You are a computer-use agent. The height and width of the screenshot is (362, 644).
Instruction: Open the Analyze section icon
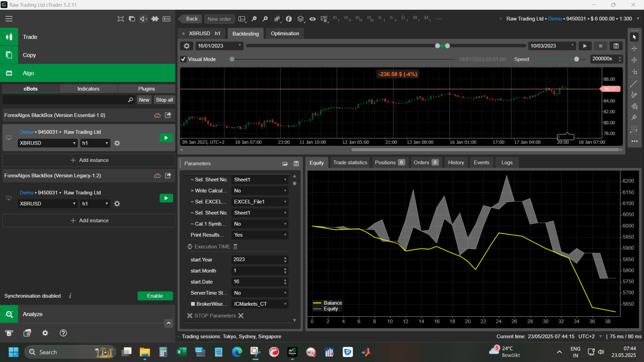(9, 314)
